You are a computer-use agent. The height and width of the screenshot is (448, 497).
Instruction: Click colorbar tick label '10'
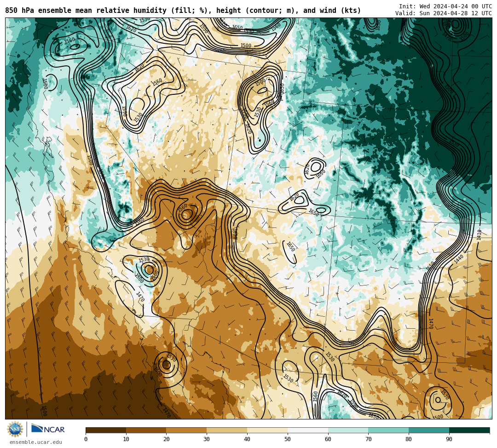coord(126,439)
